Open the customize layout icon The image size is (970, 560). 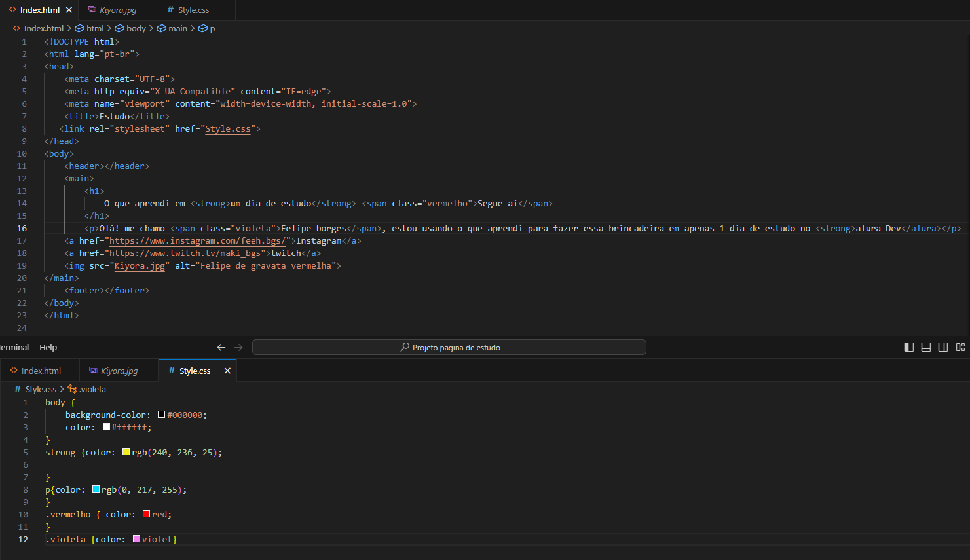960,347
